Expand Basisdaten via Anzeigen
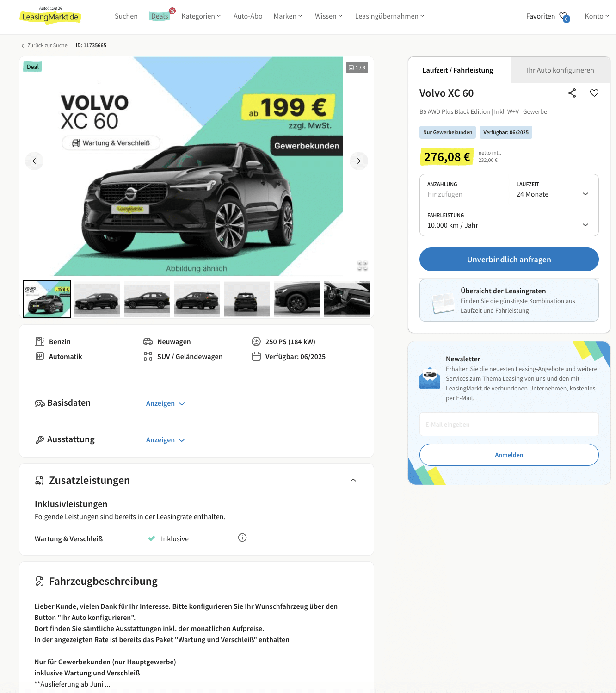Viewport: 616px width, 693px height. pyautogui.click(x=165, y=403)
